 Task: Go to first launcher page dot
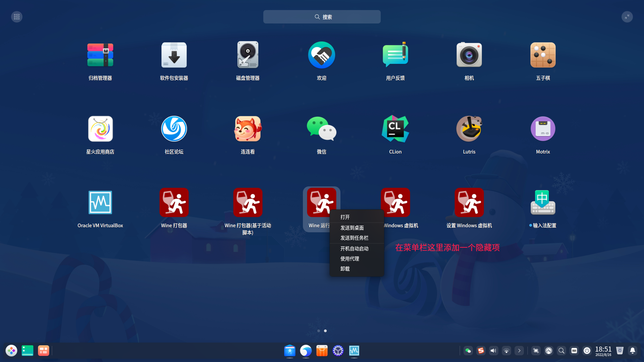point(318,331)
